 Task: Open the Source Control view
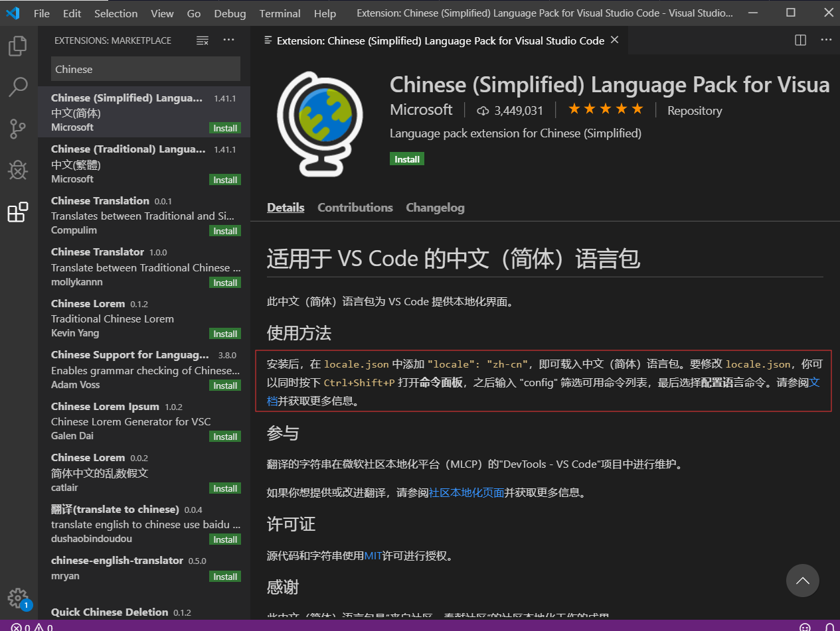[x=18, y=129]
